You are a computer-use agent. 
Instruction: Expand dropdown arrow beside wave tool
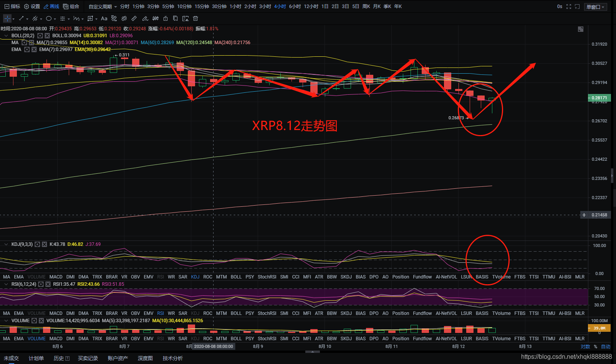82,19
